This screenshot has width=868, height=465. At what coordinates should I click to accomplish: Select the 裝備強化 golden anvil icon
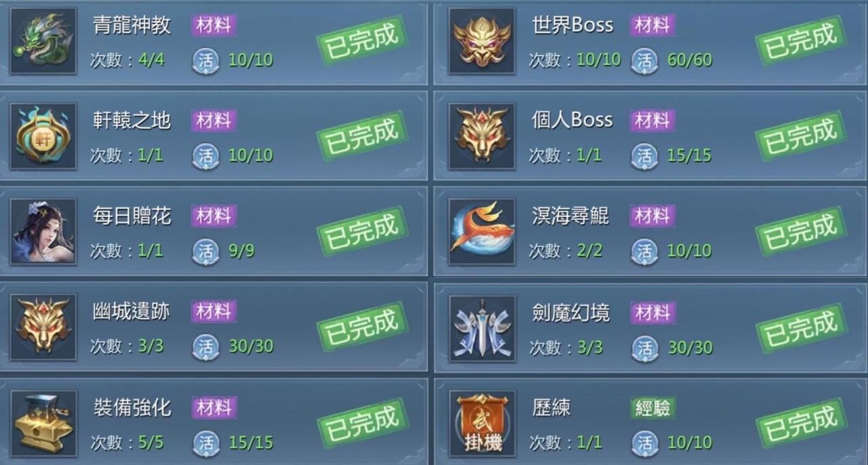43,424
